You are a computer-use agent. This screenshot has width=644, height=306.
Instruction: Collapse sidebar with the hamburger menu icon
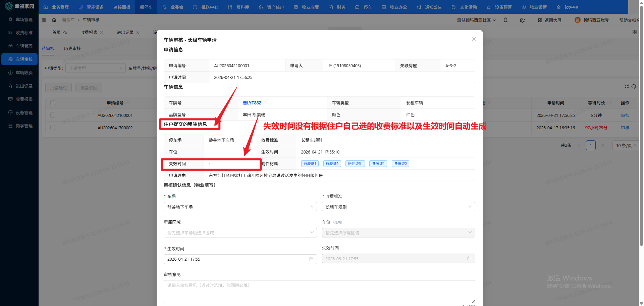(x=44, y=20)
